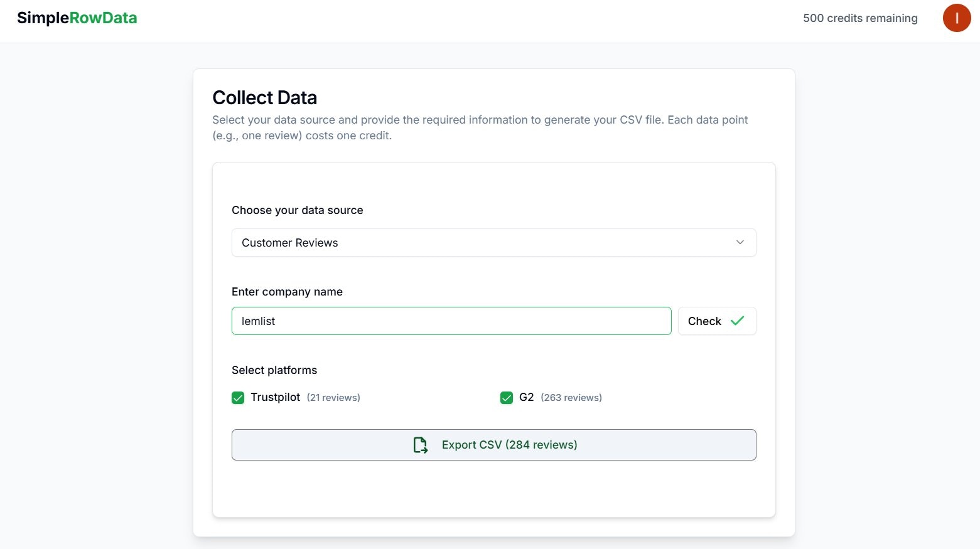This screenshot has width=980, height=549.
Task: Click the Trustpilot platform label
Action: 276,397
